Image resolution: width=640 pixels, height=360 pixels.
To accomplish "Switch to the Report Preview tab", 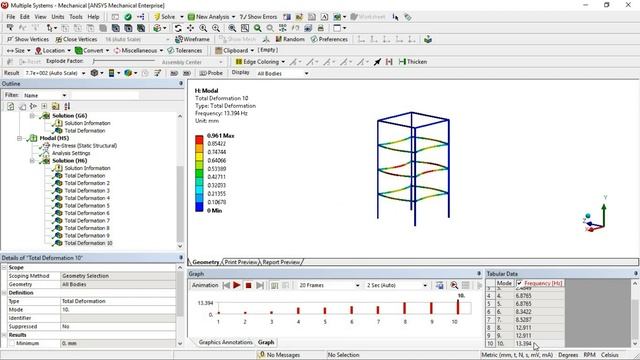I will click(281, 262).
